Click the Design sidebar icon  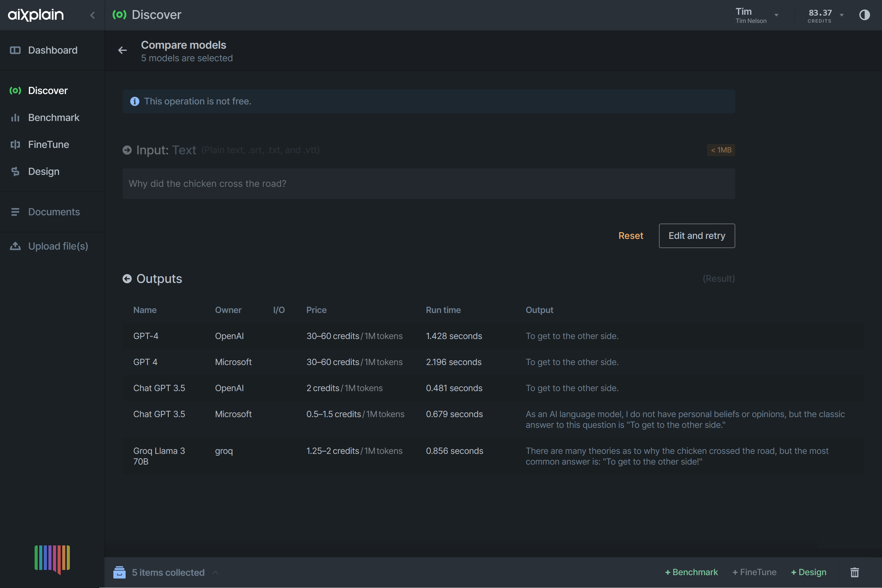click(15, 172)
